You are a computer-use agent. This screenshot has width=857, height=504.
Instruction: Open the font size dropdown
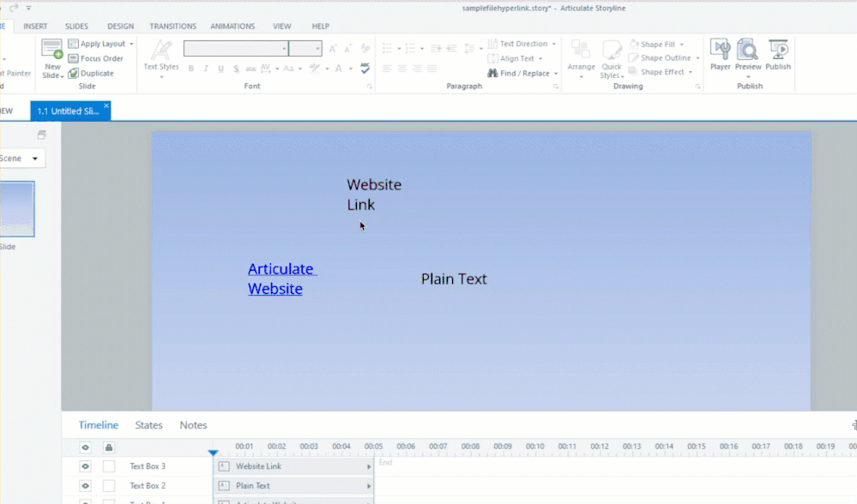point(317,49)
